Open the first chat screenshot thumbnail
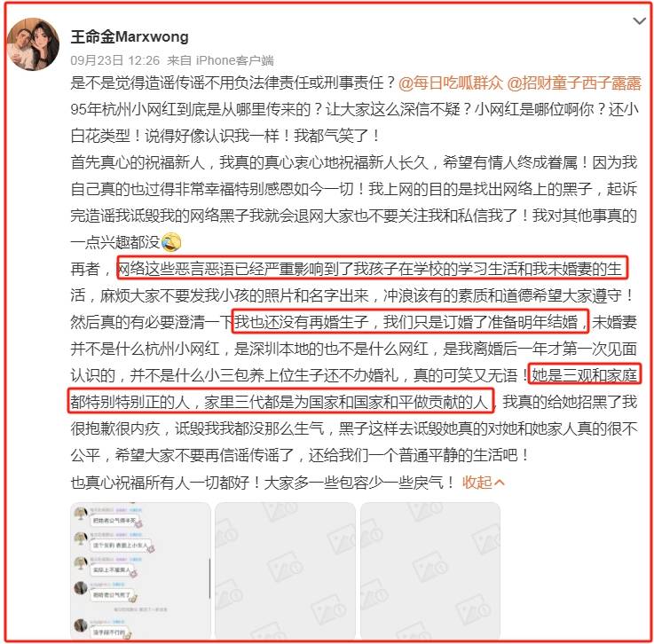The height and width of the screenshot is (644, 654). 140,570
